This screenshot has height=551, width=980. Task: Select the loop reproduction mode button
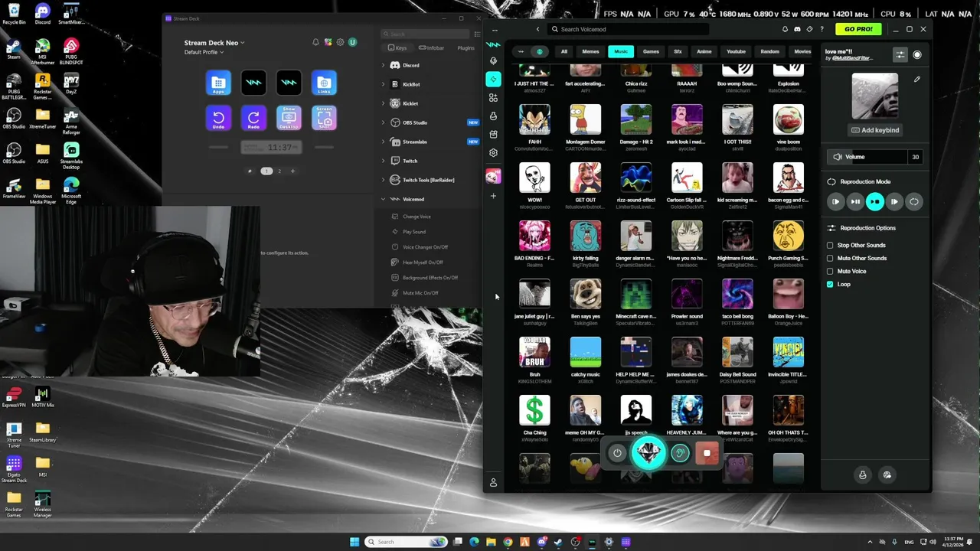pos(913,201)
